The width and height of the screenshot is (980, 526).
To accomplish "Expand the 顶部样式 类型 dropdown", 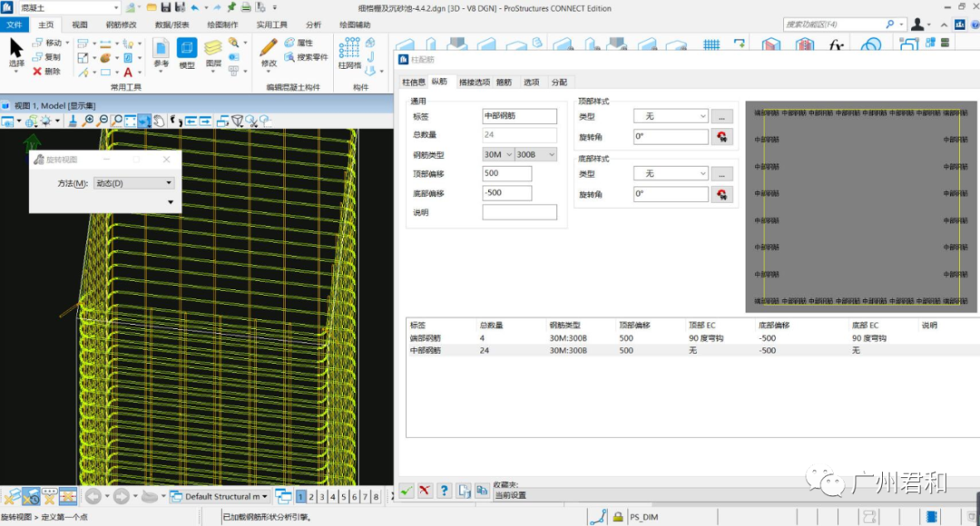I will (673, 116).
